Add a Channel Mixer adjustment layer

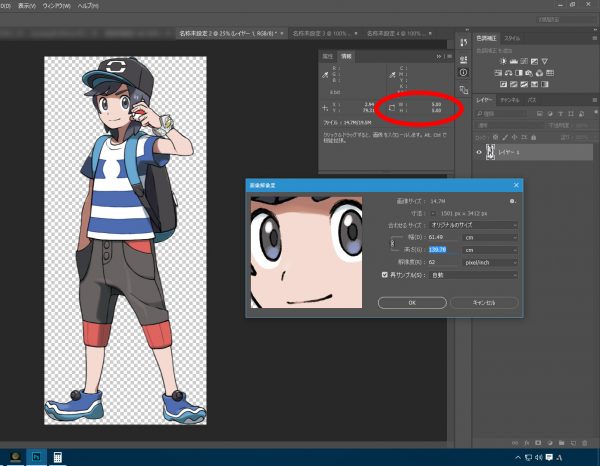(540, 73)
